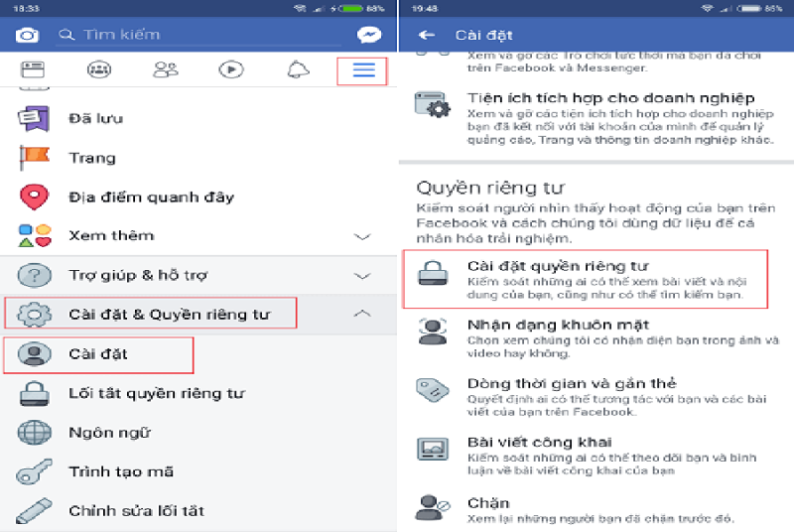The width and height of the screenshot is (794, 532).
Task: Expand the Xem thêm chevron
Action: click(x=362, y=236)
